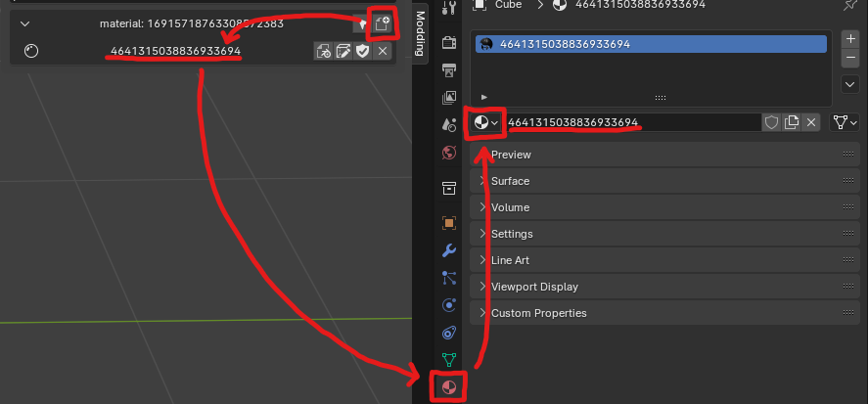Open the Scene properties tab
The width and height of the screenshot is (868, 404).
coord(449,124)
